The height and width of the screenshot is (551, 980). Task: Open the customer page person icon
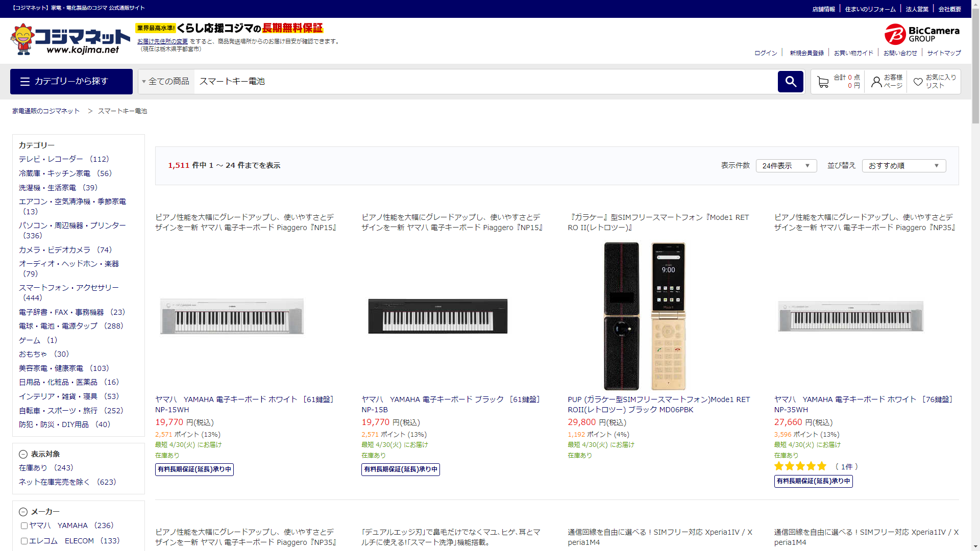[x=876, y=82]
